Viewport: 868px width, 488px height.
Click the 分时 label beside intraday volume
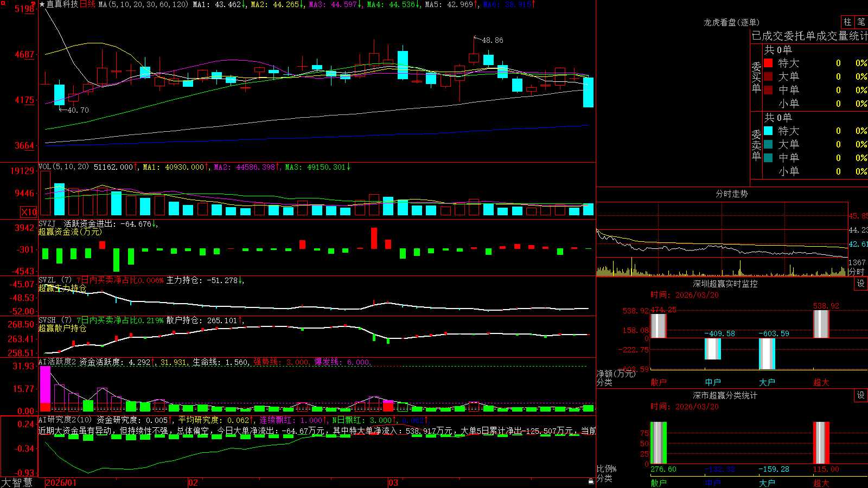click(857, 272)
